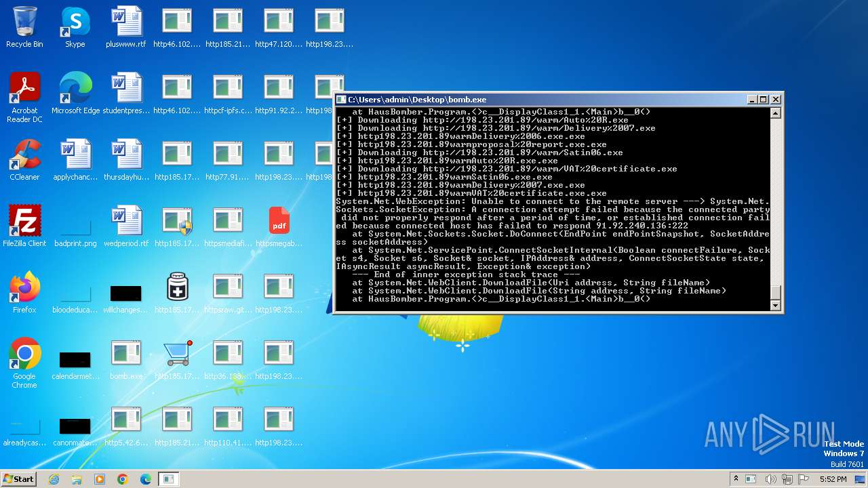This screenshot has height=488, width=868.
Task: Select the Firefox desktop shortcut
Action: tap(24, 293)
